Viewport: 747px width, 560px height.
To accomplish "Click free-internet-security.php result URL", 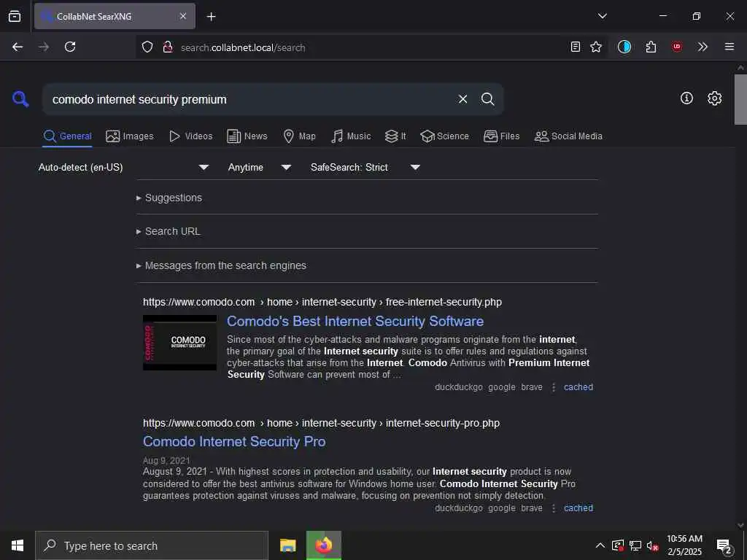I will tap(322, 302).
